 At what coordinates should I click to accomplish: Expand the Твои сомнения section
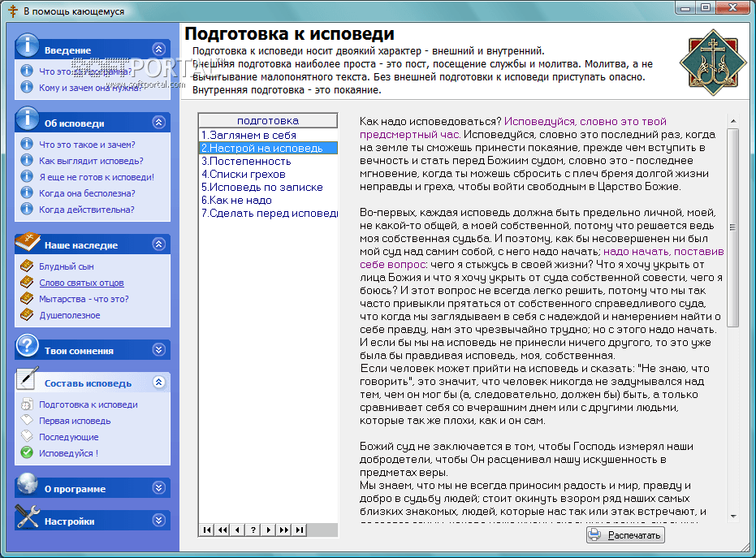158,350
